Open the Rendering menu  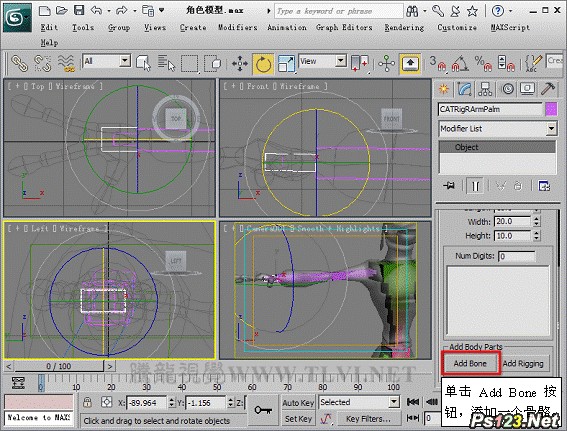pyautogui.click(x=404, y=27)
